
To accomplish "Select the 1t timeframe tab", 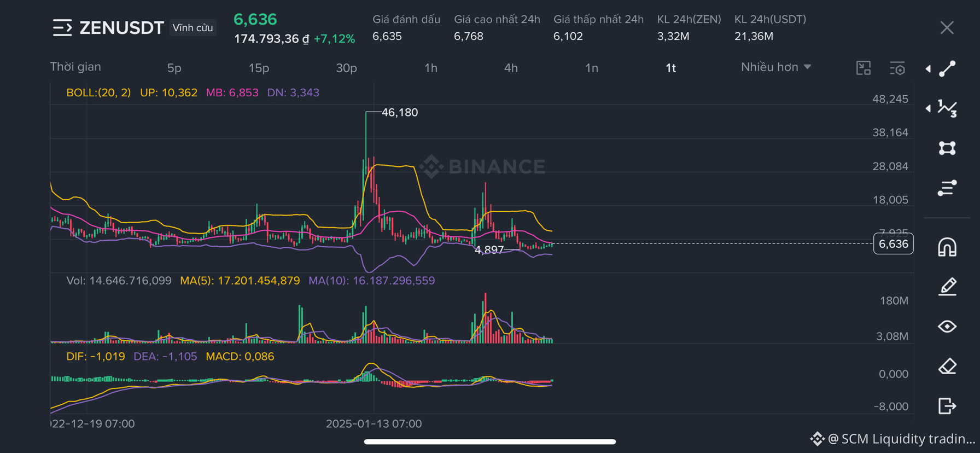I will [x=671, y=68].
